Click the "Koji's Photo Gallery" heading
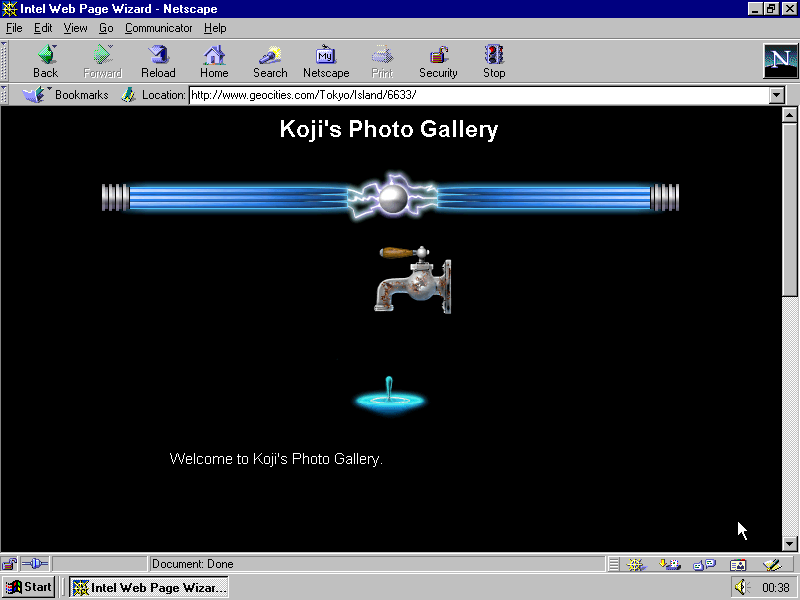 click(389, 129)
